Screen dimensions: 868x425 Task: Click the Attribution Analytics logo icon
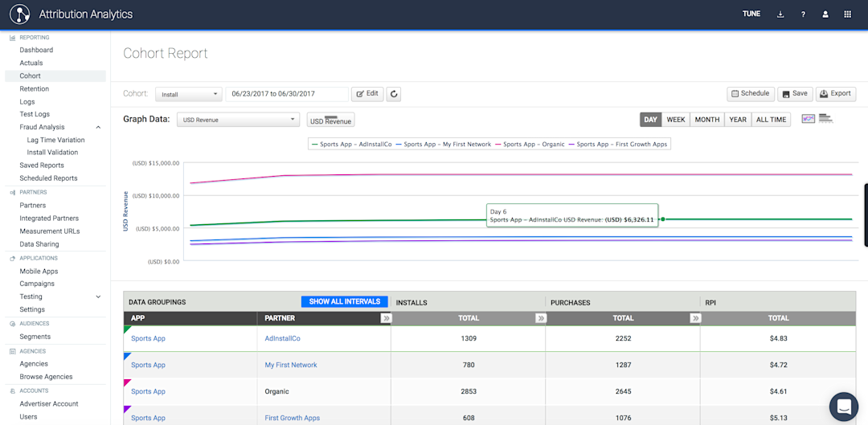tap(20, 14)
